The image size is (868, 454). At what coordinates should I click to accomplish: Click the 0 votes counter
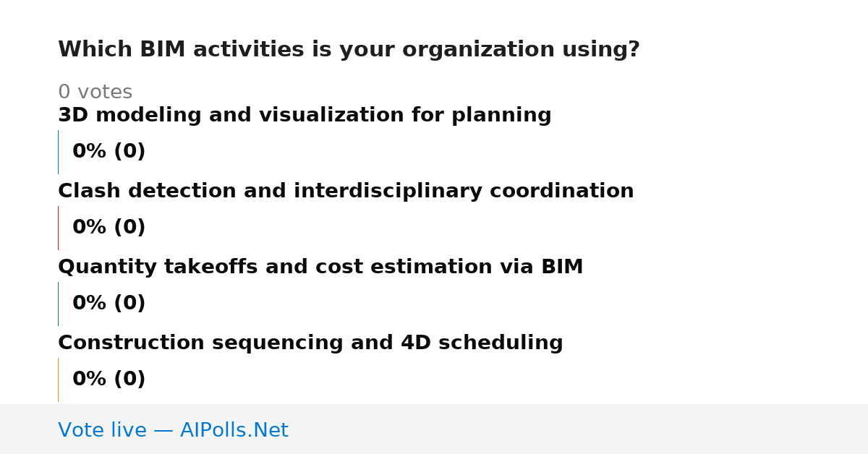[x=95, y=93]
